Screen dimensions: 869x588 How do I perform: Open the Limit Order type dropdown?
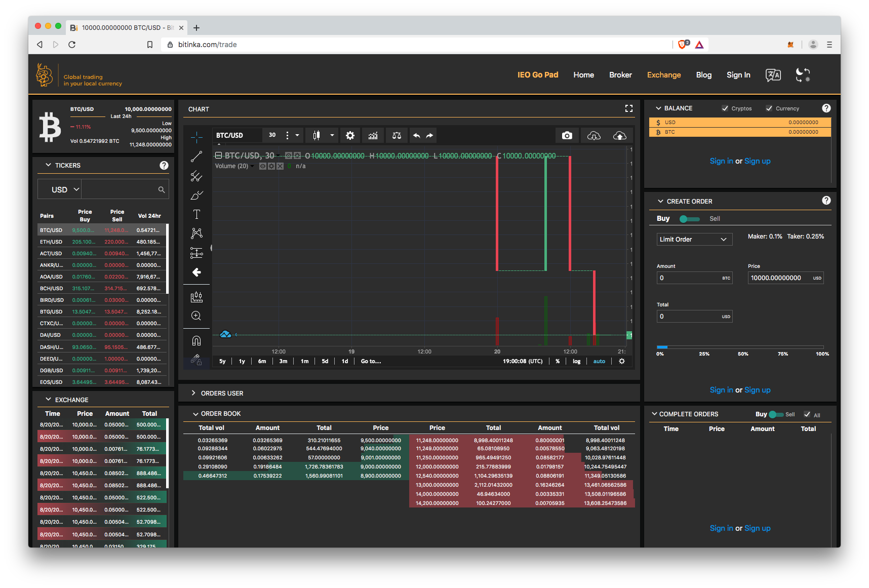(694, 239)
